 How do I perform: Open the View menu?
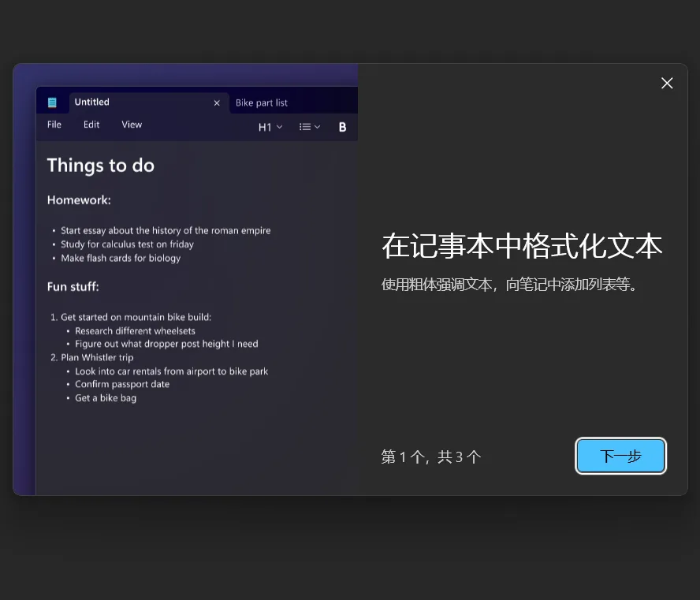pyautogui.click(x=132, y=125)
